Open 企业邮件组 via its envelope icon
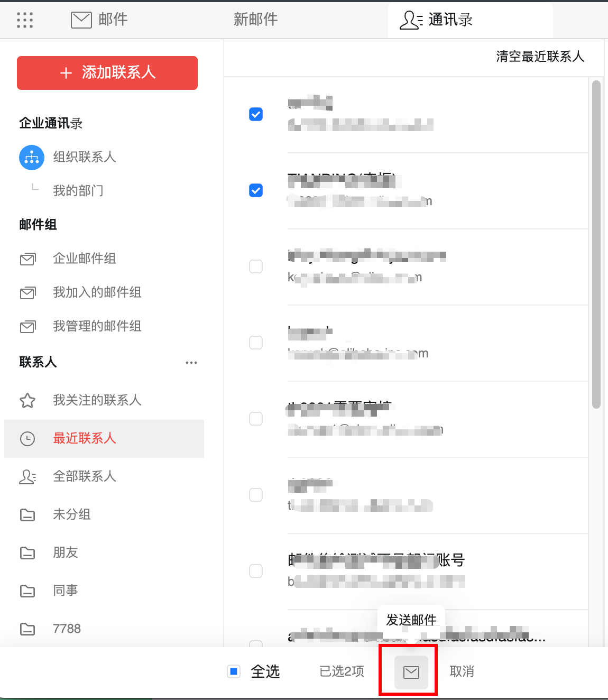Viewport: 608px width, 700px height. coord(27,259)
